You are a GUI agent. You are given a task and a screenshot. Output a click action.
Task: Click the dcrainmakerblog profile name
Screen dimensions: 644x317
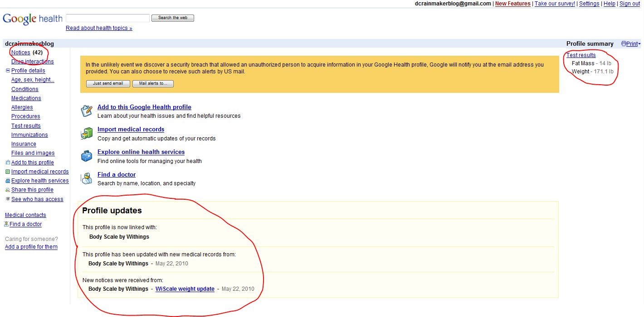29,44
